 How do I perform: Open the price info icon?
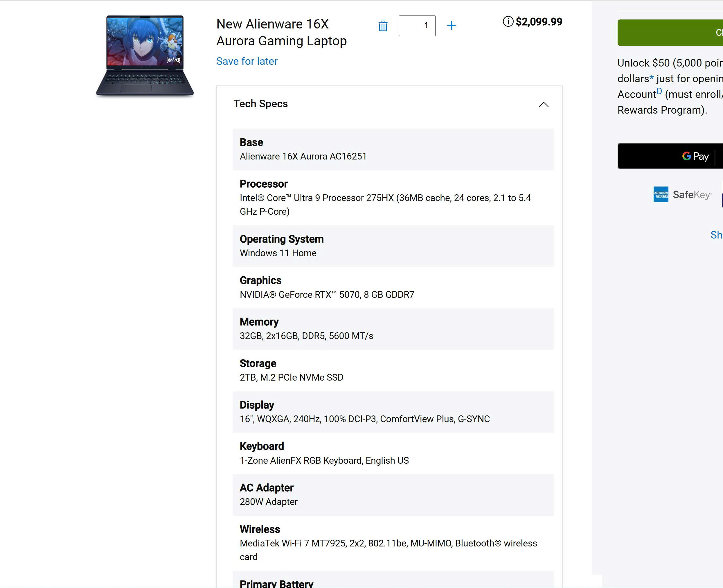click(508, 22)
